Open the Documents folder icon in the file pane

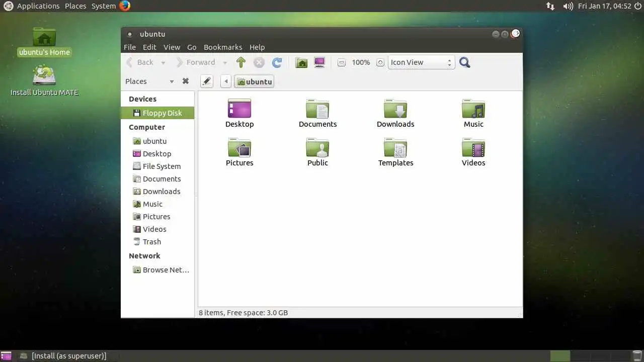pos(317,109)
